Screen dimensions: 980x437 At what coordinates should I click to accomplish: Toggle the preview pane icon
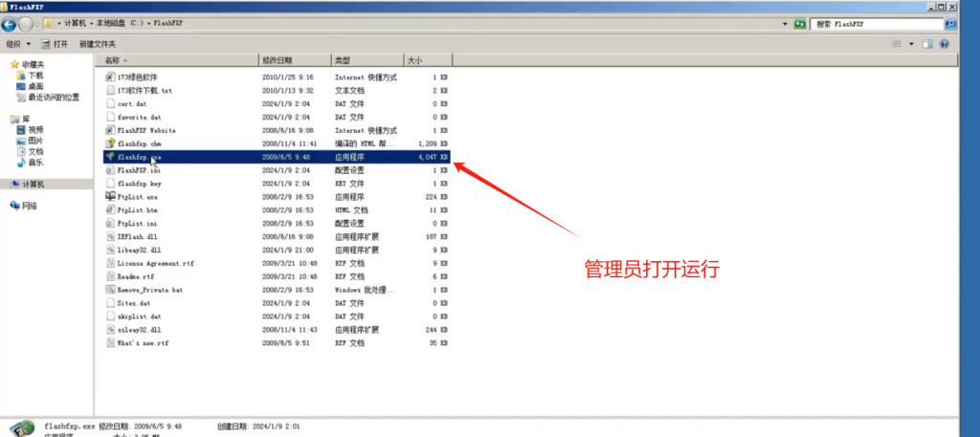(927, 44)
